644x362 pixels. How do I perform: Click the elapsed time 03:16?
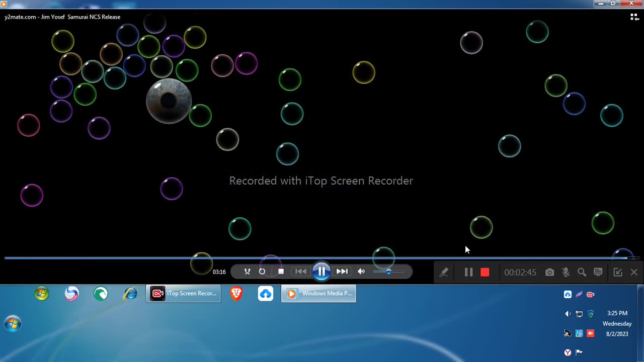(x=219, y=272)
